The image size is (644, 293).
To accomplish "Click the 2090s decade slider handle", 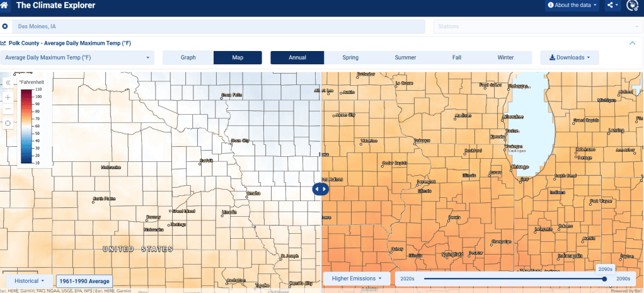I will pyautogui.click(x=604, y=278).
